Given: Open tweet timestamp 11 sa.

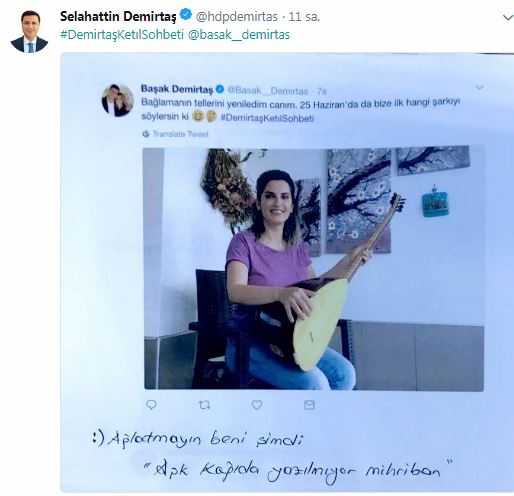Looking at the screenshot, I should tap(304, 17).
